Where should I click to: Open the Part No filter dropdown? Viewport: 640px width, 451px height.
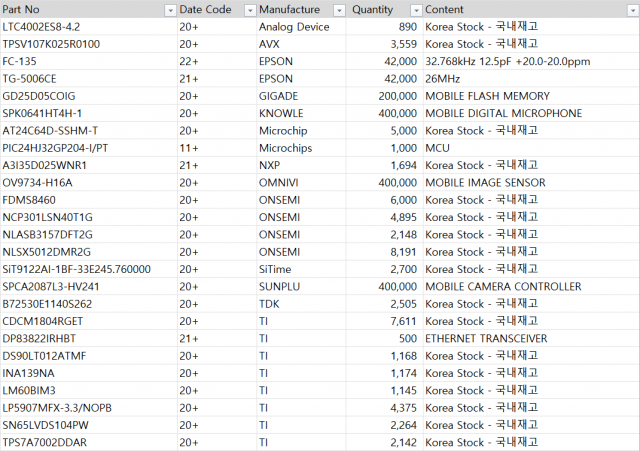pyautogui.click(x=170, y=11)
